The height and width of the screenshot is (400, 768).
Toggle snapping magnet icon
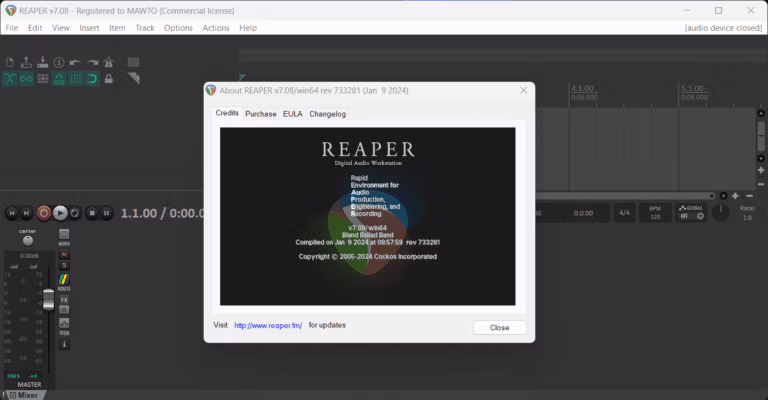(x=92, y=79)
